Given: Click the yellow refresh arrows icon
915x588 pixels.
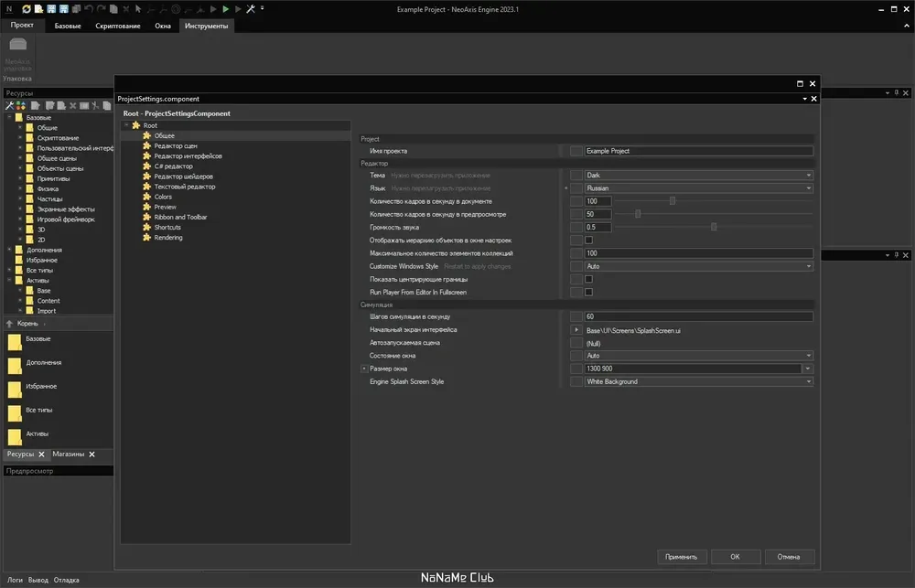Looking at the screenshot, I should [x=27, y=9].
